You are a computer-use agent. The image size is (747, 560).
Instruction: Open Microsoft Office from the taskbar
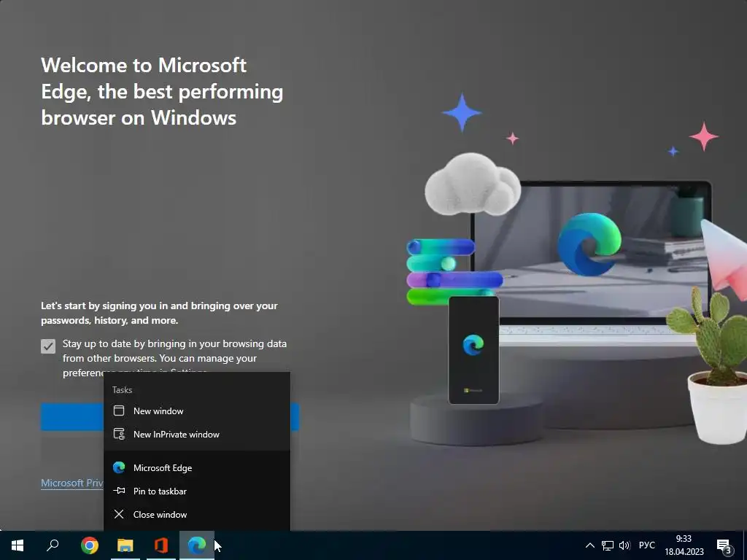point(161,545)
